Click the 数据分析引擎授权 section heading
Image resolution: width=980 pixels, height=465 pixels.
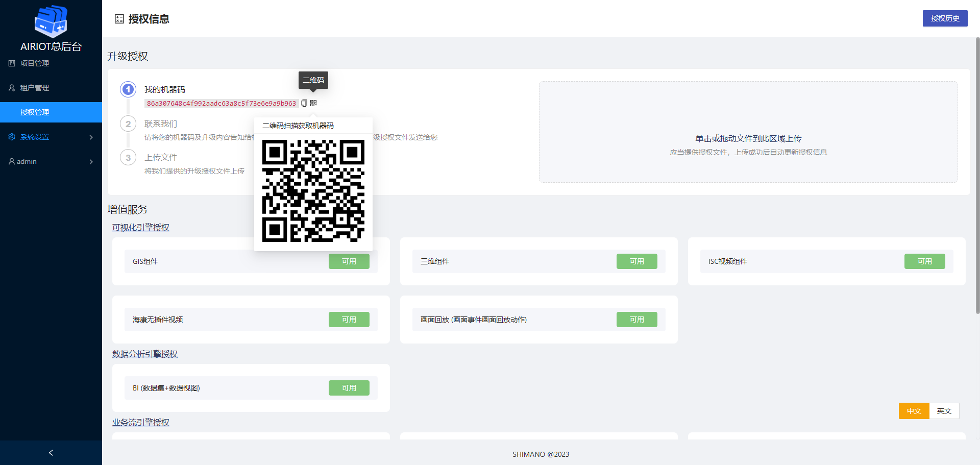coord(145,354)
